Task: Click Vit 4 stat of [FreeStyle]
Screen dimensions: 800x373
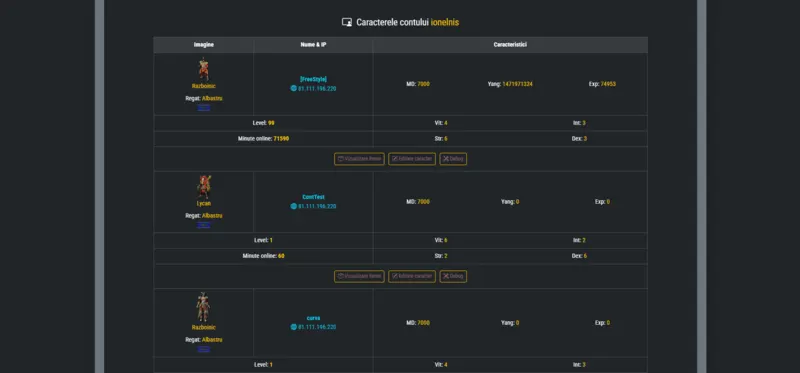Action: (441, 123)
